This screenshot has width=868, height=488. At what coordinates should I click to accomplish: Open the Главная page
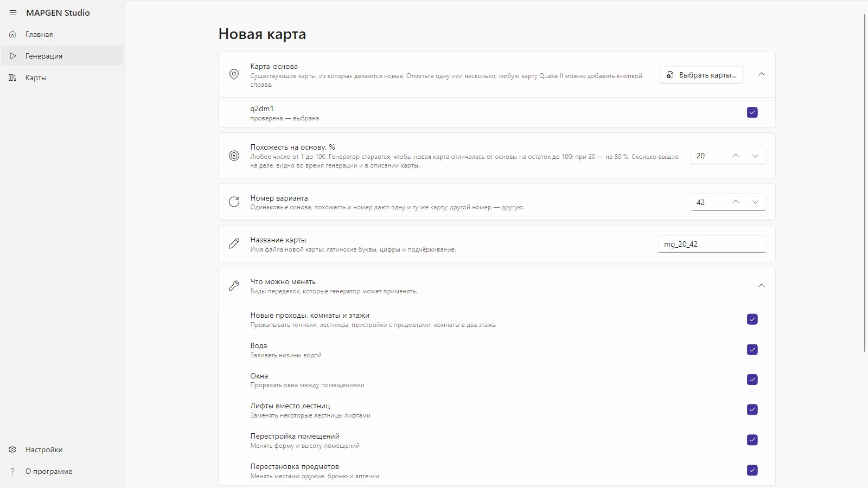click(62, 34)
